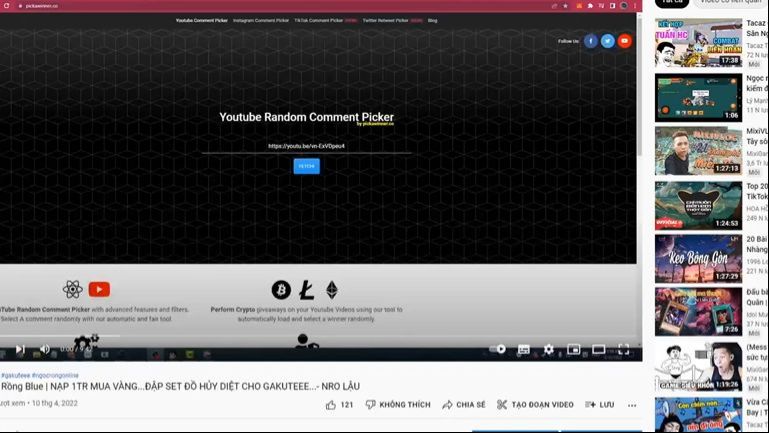This screenshot has height=433, width=769.
Task: Open the player settings gear
Action: point(549,349)
